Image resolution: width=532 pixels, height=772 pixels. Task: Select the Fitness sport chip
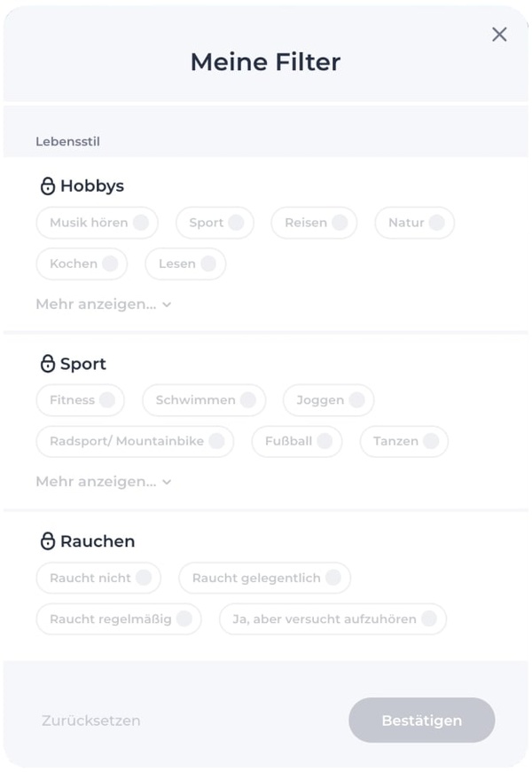(80, 400)
